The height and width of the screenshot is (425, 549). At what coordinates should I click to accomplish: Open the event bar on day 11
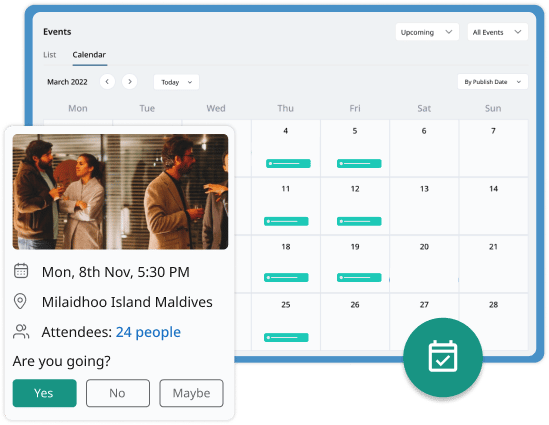286,221
